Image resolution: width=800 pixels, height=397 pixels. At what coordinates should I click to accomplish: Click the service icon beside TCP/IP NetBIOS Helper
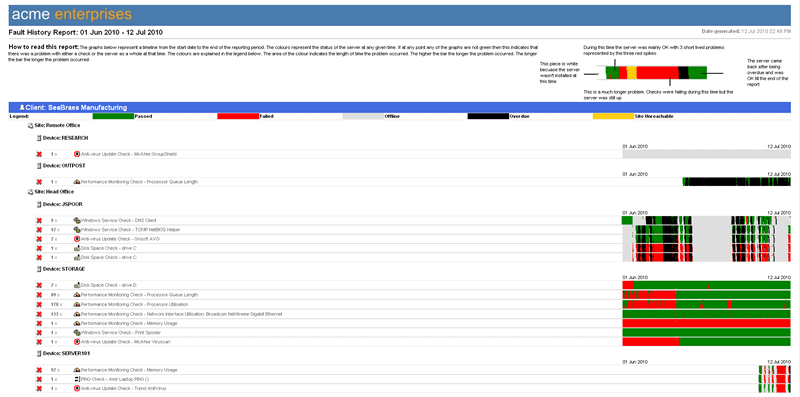click(x=77, y=230)
